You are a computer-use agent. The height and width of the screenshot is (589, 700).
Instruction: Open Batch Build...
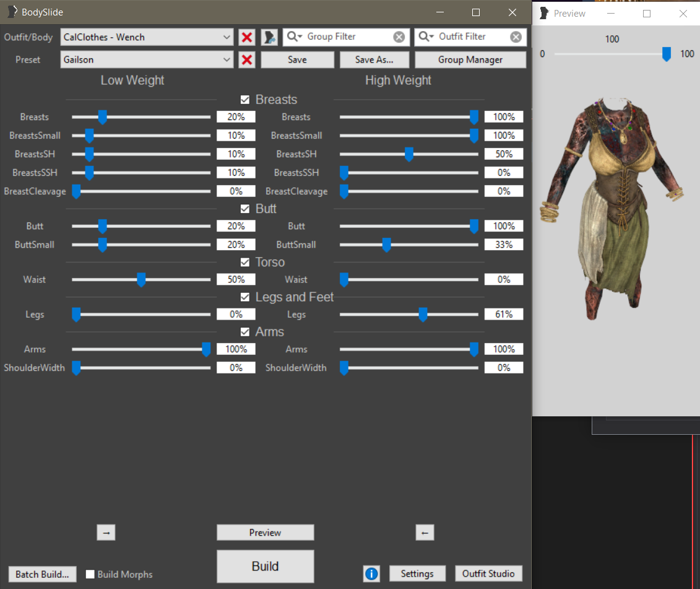point(43,574)
